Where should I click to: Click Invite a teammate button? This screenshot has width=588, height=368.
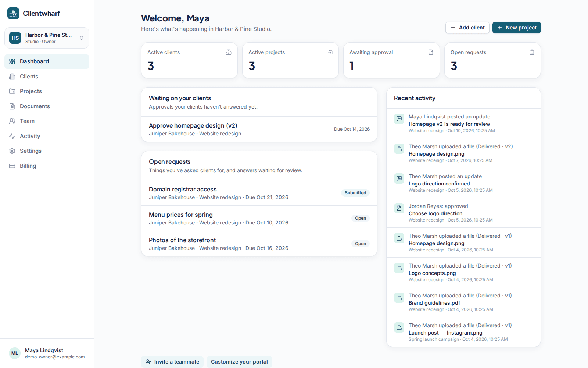click(x=173, y=362)
